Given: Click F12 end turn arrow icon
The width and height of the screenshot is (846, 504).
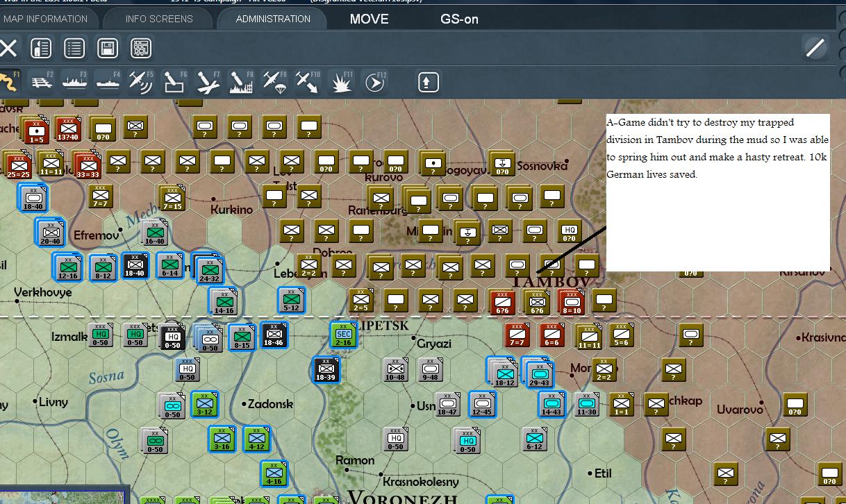Looking at the screenshot, I should point(374,82).
